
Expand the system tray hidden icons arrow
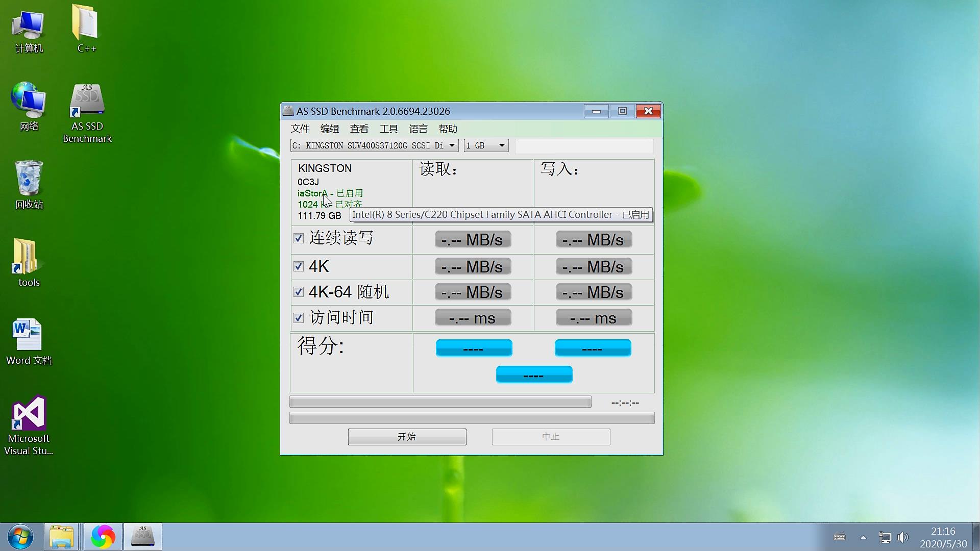(x=863, y=537)
